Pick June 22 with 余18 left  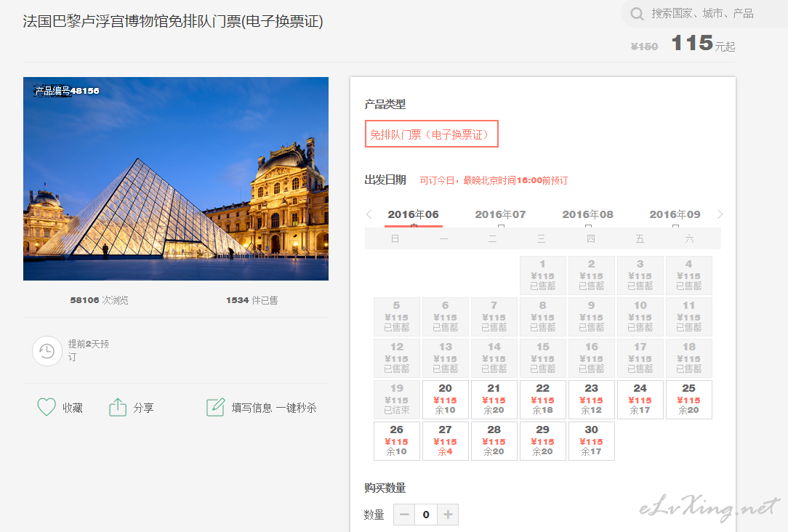(x=543, y=400)
